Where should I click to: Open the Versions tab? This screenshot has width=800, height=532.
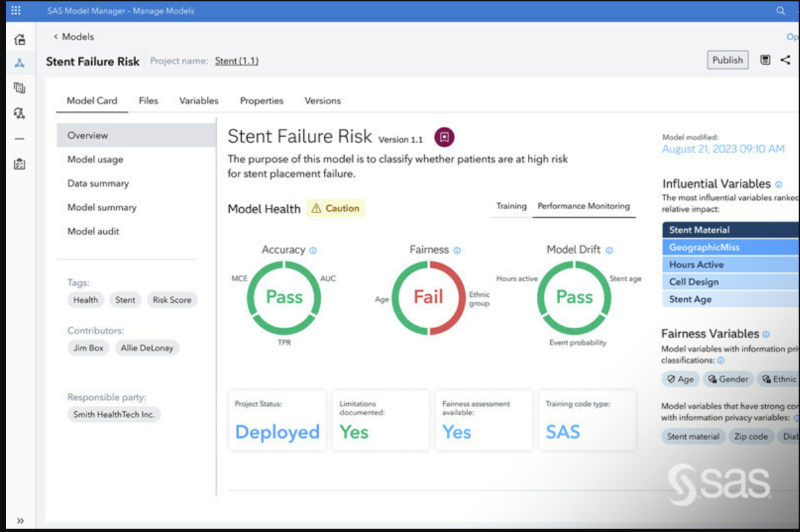coord(322,100)
